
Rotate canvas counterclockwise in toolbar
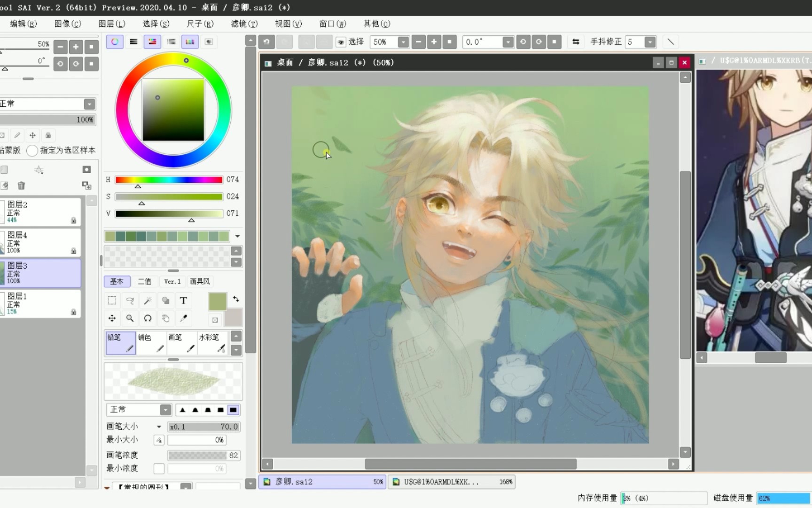523,42
